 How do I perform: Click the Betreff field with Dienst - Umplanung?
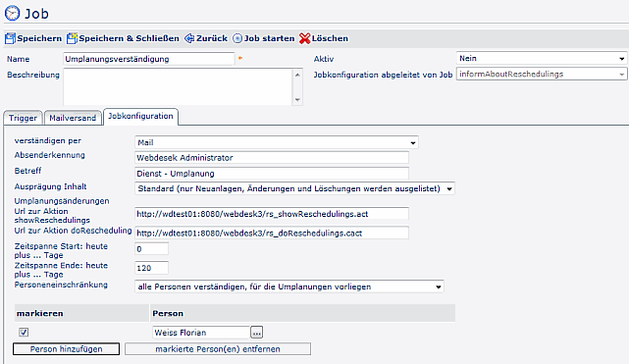[272, 174]
